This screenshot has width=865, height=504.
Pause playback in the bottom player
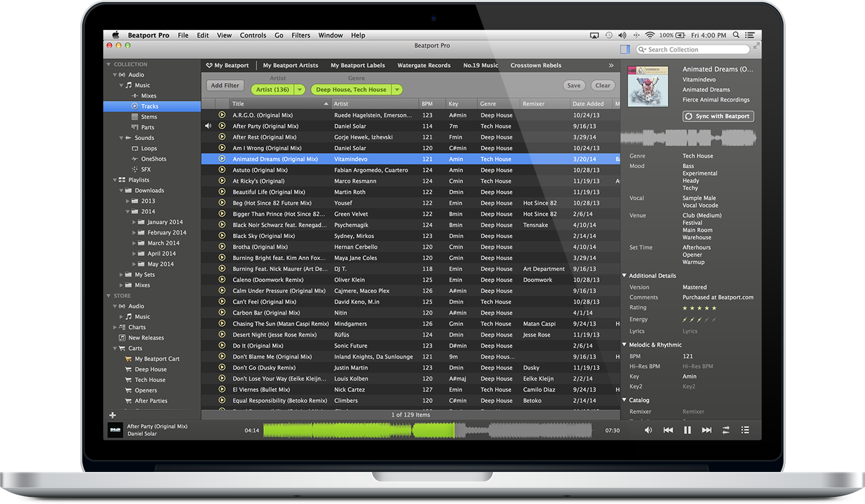tap(687, 430)
